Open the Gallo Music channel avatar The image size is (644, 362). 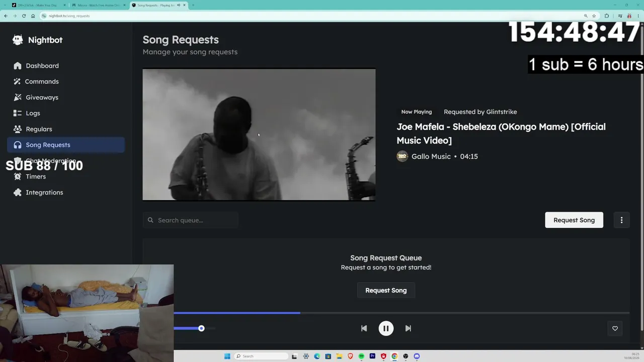point(402,156)
